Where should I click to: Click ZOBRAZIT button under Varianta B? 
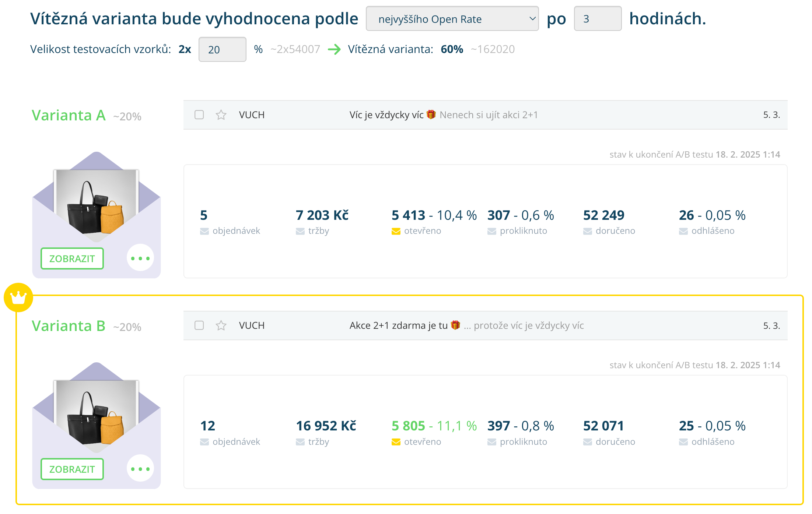(72, 469)
